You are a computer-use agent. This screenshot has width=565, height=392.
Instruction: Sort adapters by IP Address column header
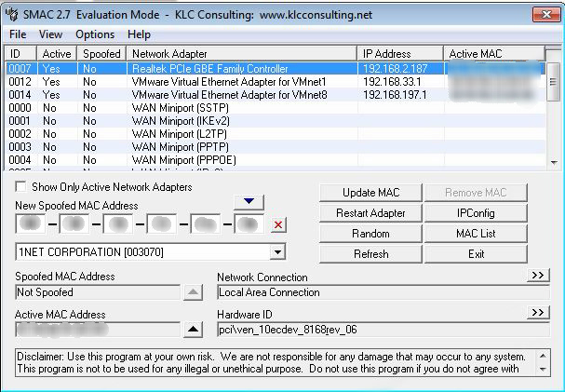click(x=400, y=54)
